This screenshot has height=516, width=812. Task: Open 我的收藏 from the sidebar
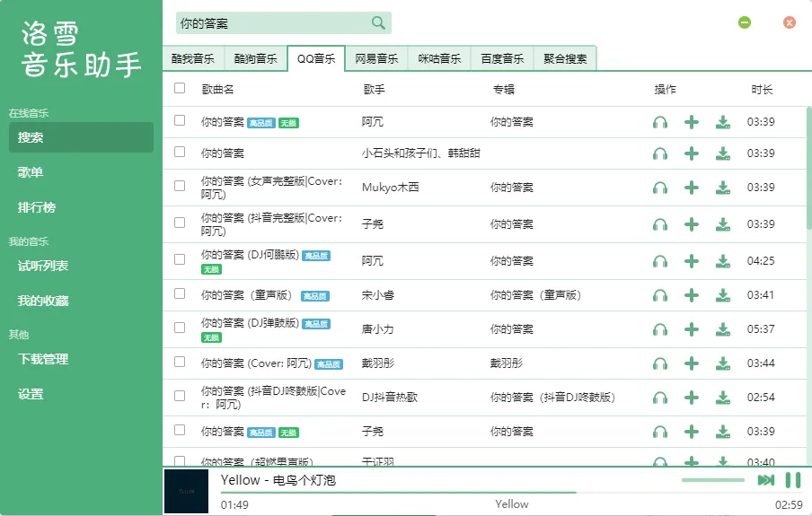click(x=43, y=301)
